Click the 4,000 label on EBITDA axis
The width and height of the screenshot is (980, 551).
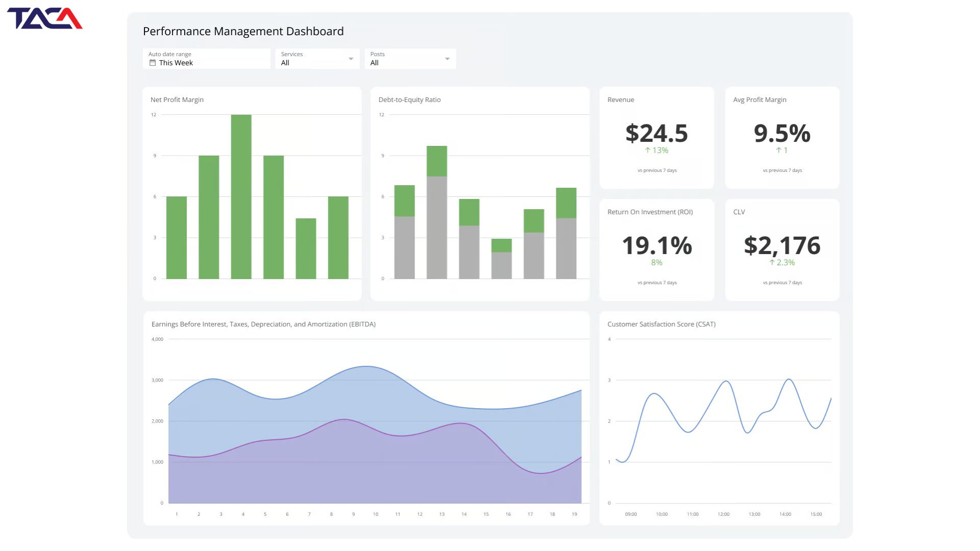157,339
